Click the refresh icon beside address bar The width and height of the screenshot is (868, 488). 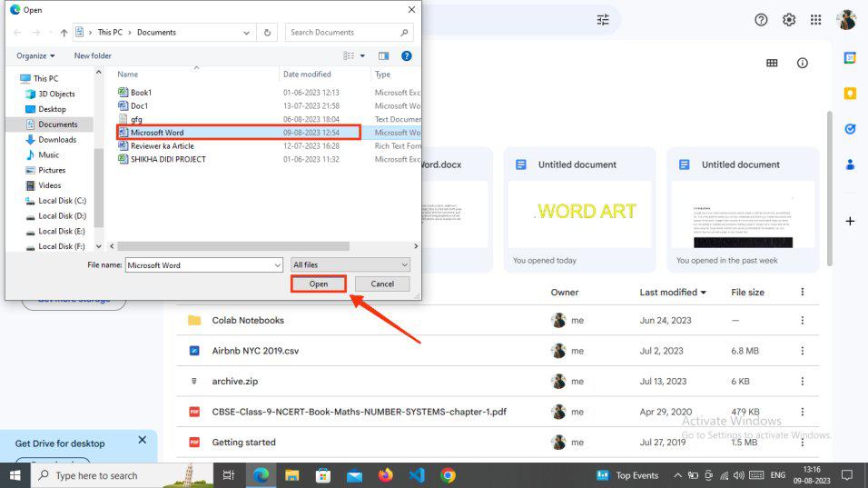click(x=267, y=33)
